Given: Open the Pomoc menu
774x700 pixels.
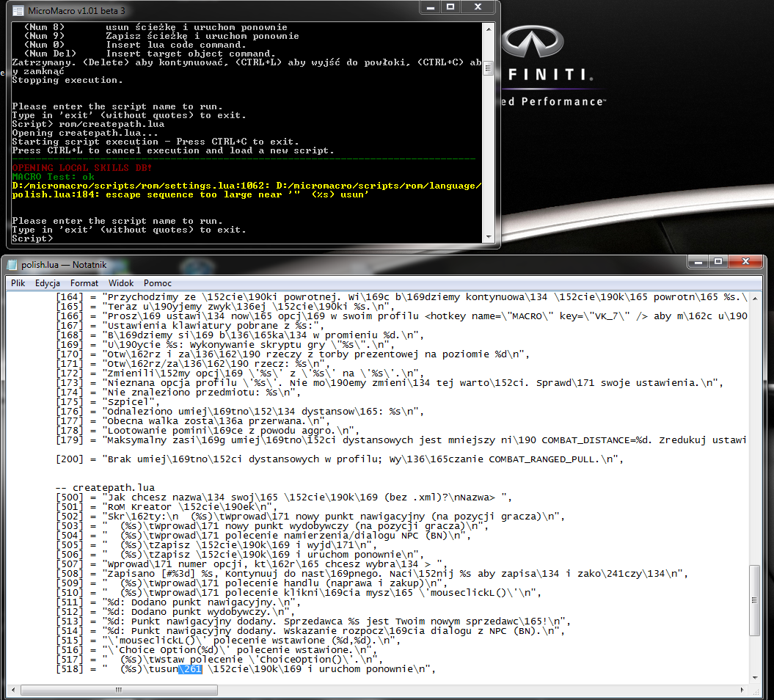Looking at the screenshot, I should point(158,283).
